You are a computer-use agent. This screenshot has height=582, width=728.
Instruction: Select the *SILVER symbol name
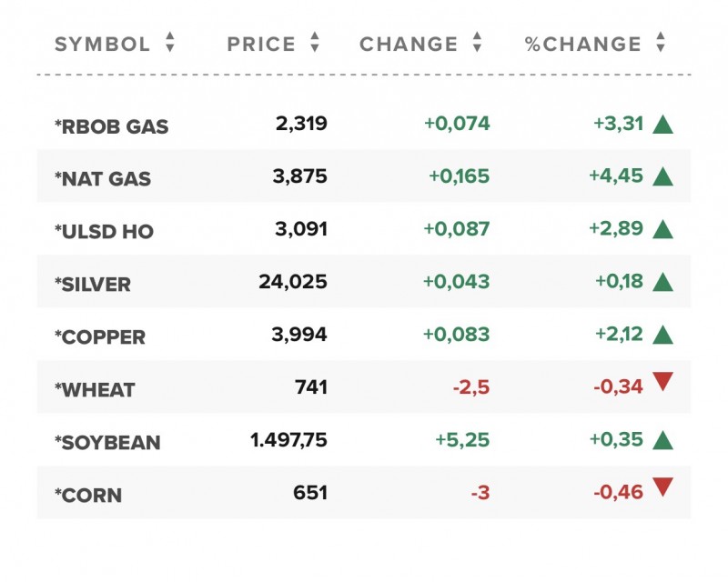click(93, 285)
